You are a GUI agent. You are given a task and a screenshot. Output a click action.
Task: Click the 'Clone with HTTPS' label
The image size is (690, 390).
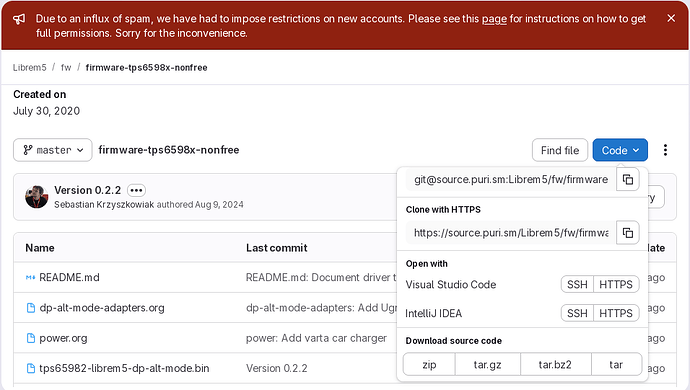coord(443,210)
